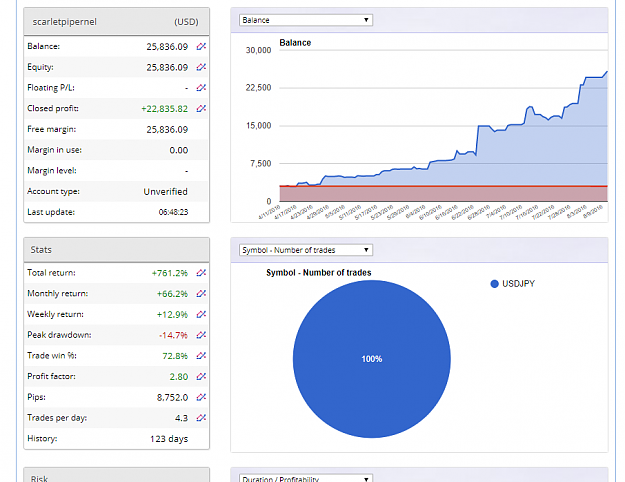Image resolution: width=625 pixels, height=482 pixels.
Task: Click the Symbol - Number of trades chart title
Action: point(319,273)
